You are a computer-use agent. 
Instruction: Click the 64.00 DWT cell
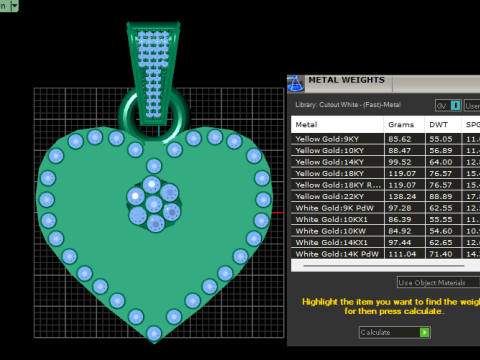point(443,162)
